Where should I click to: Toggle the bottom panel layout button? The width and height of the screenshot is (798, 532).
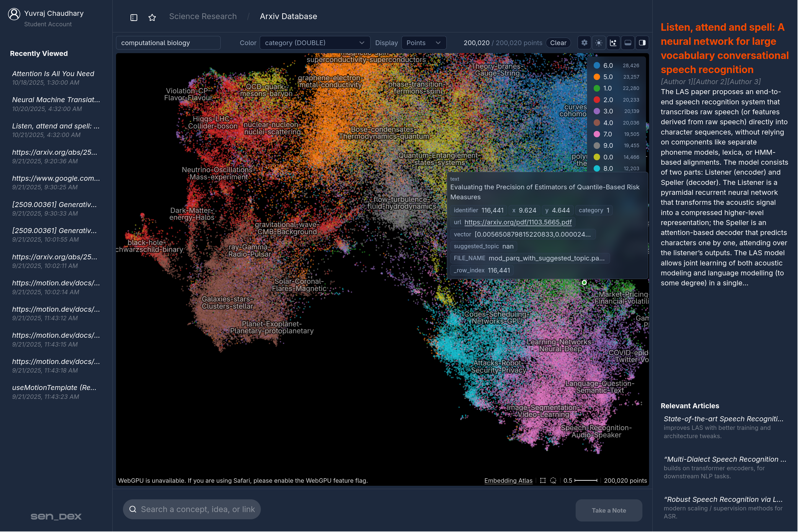pyautogui.click(x=628, y=43)
